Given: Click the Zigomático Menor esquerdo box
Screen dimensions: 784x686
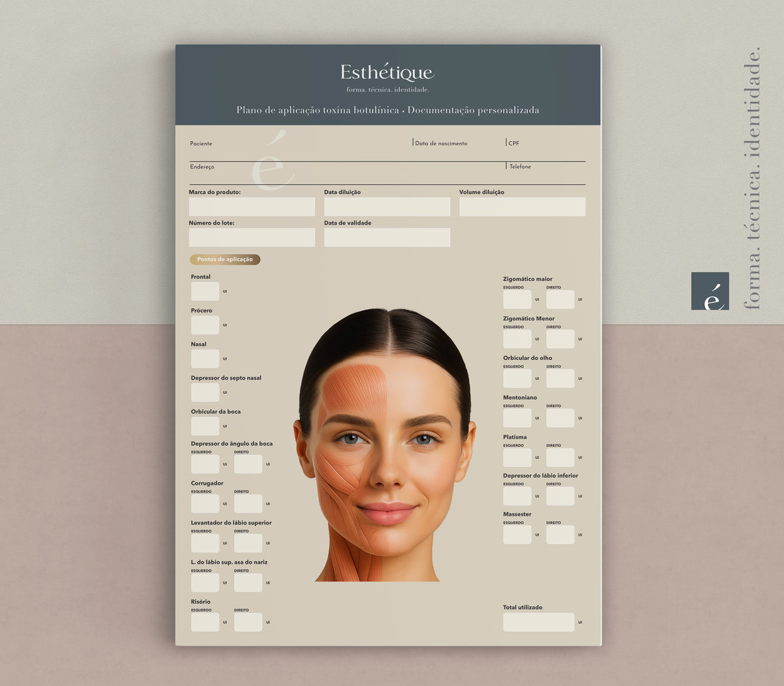Looking at the screenshot, I should click(517, 339).
